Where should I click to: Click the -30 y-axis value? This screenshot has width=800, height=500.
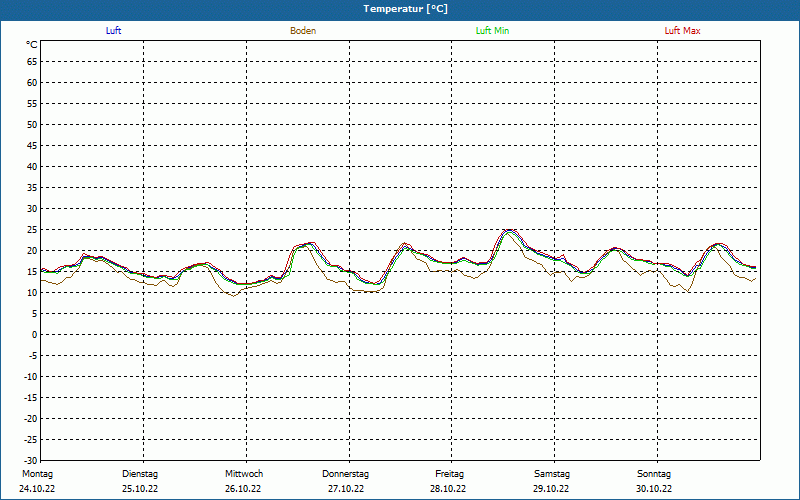click(31, 461)
